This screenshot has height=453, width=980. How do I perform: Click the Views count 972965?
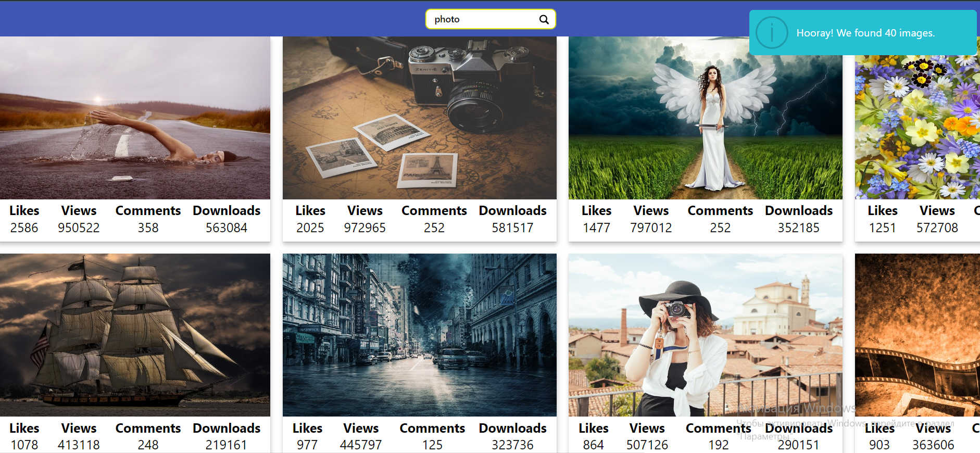[x=365, y=228]
